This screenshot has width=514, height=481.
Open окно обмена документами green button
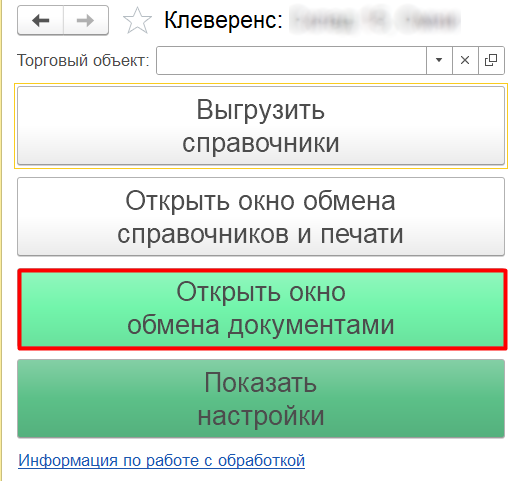pyautogui.click(x=262, y=309)
